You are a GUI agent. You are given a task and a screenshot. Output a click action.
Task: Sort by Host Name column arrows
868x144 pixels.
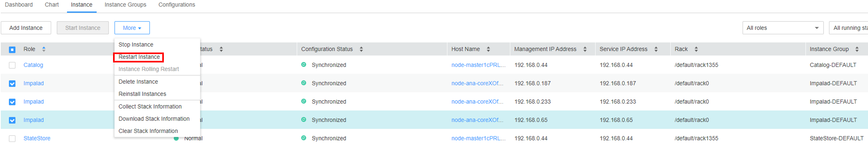pos(488,49)
